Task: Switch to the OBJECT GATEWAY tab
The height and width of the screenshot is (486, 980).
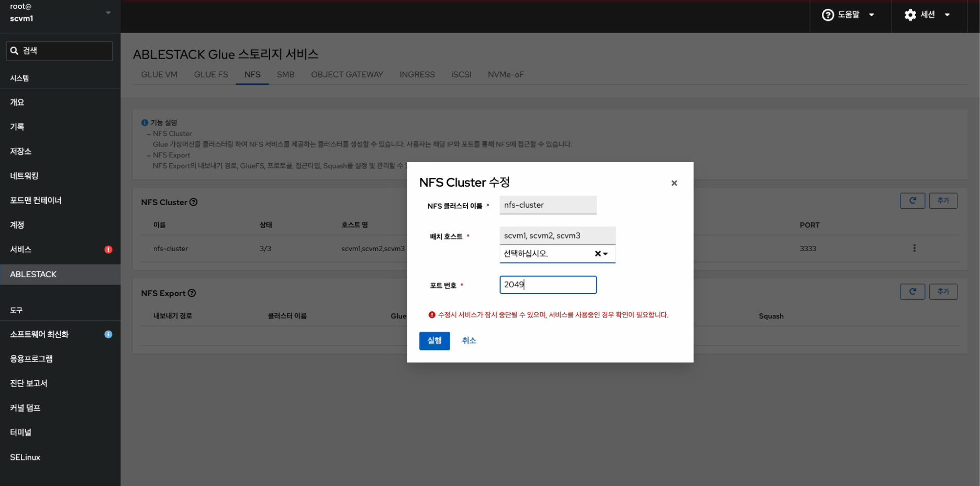Action: [347, 75]
